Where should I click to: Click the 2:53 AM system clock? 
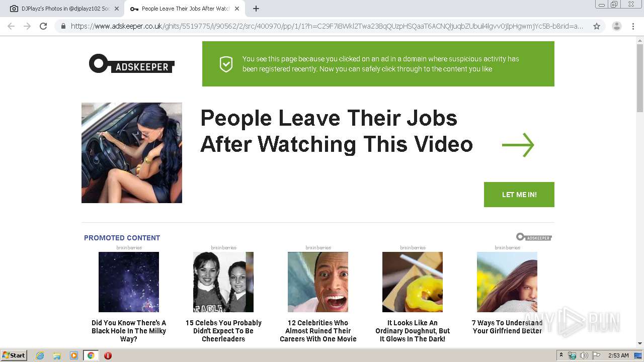618,355
